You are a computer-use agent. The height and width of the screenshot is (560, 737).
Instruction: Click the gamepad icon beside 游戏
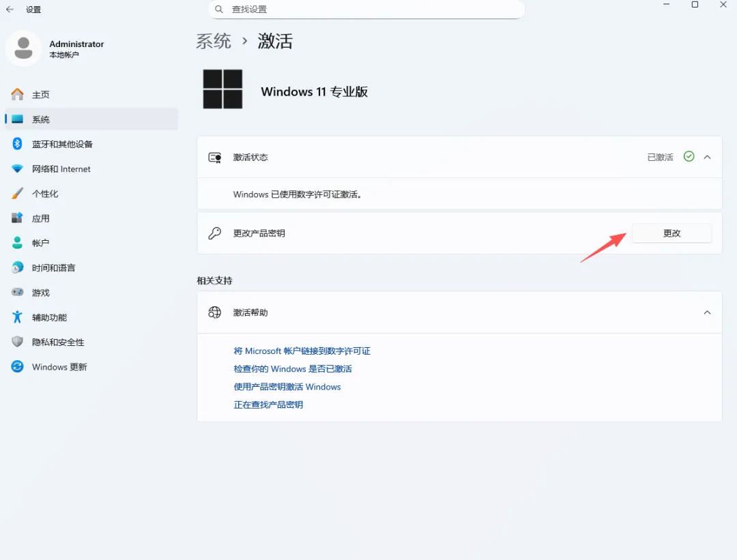(x=17, y=292)
